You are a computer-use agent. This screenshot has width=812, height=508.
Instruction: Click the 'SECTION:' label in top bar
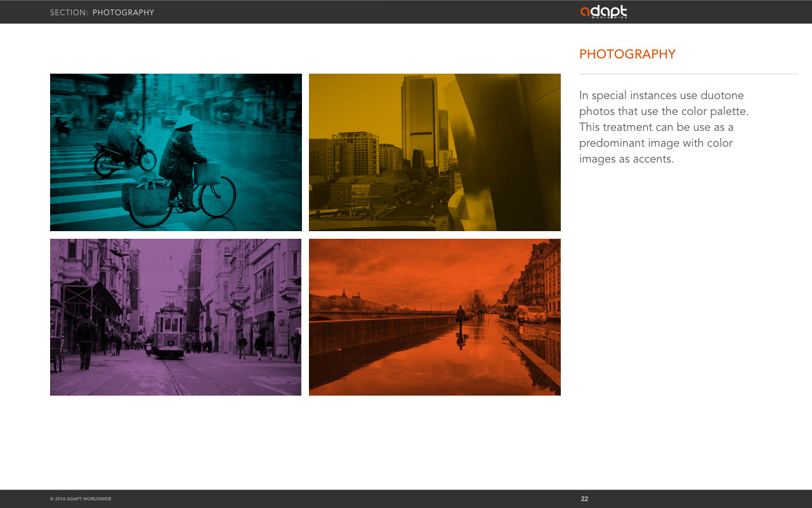pos(69,13)
